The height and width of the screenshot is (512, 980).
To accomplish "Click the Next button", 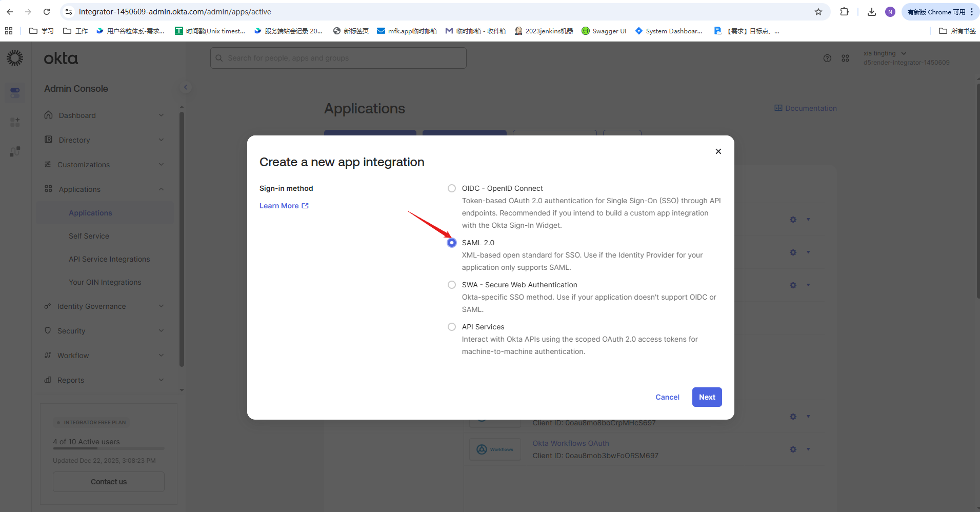I will point(707,397).
